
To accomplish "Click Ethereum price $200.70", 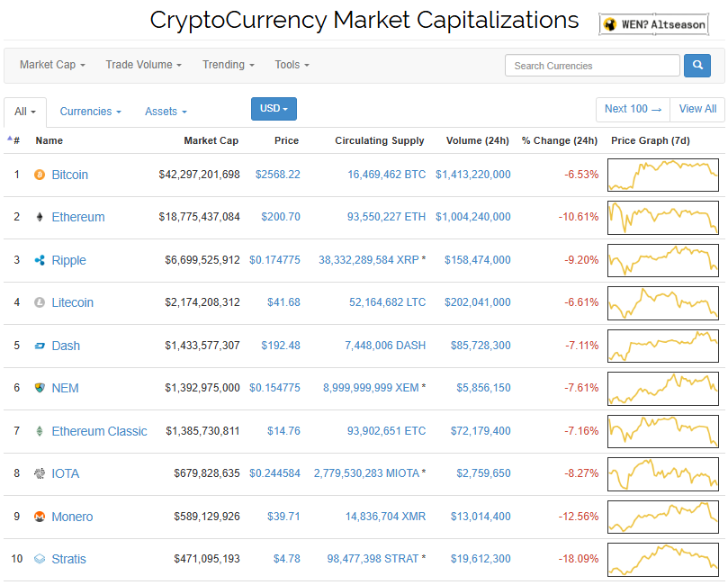I will (x=281, y=217).
